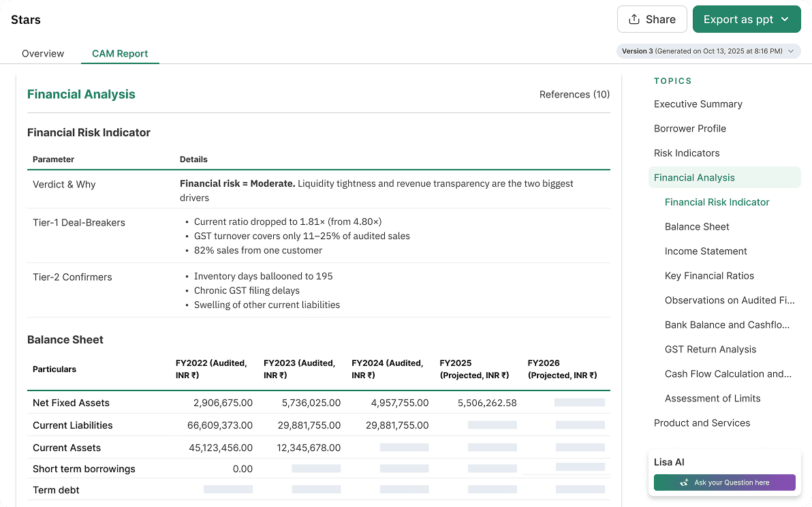Click the Export as ppt button

(x=747, y=19)
